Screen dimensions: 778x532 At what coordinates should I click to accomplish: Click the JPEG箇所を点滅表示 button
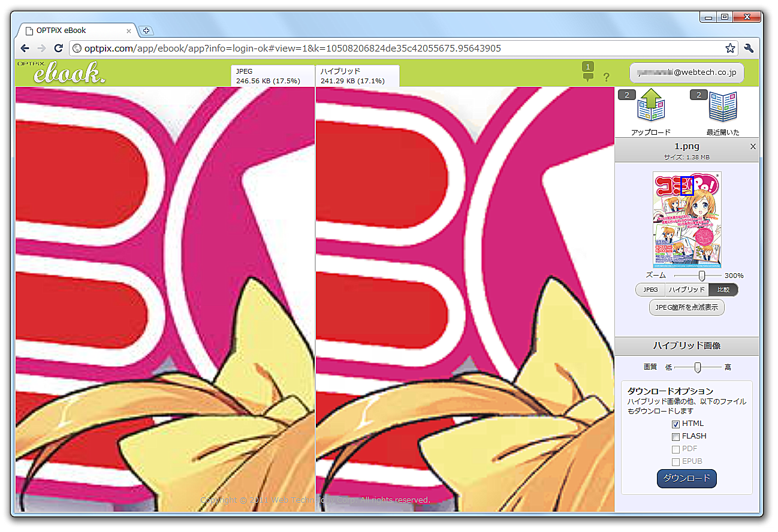(687, 307)
